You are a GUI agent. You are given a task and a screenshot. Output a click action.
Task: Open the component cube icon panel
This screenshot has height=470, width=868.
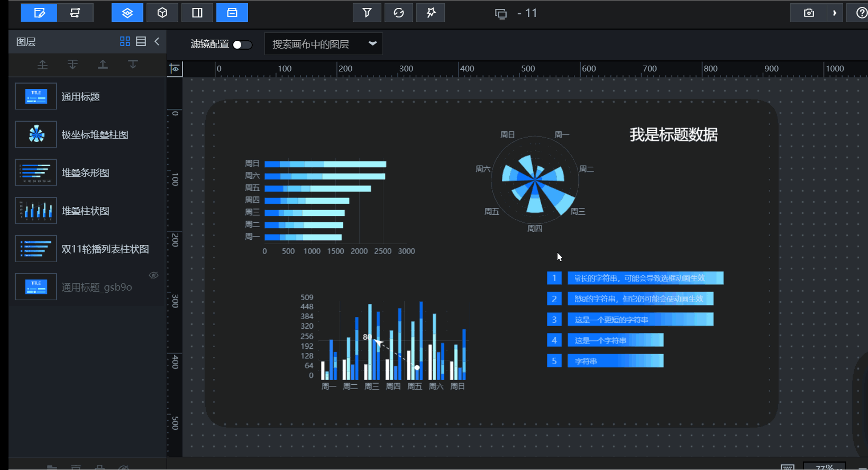pos(162,13)
